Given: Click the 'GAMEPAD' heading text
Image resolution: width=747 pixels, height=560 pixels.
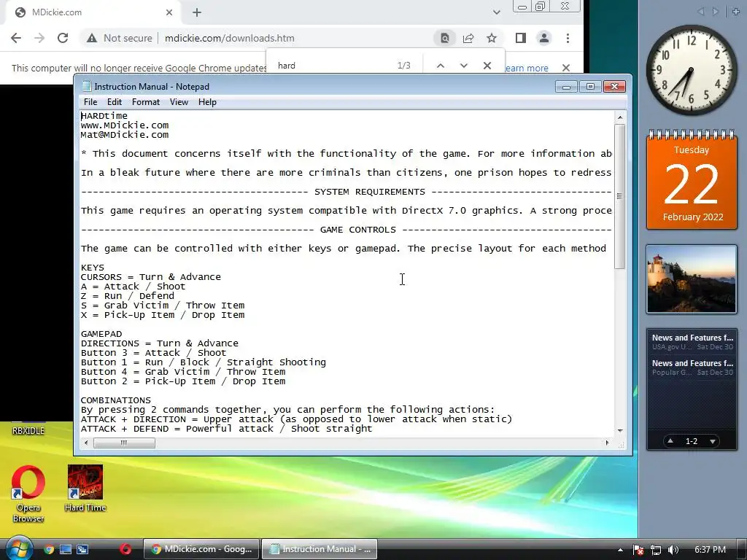Looking at the screenshot, I should click(101, 334).
